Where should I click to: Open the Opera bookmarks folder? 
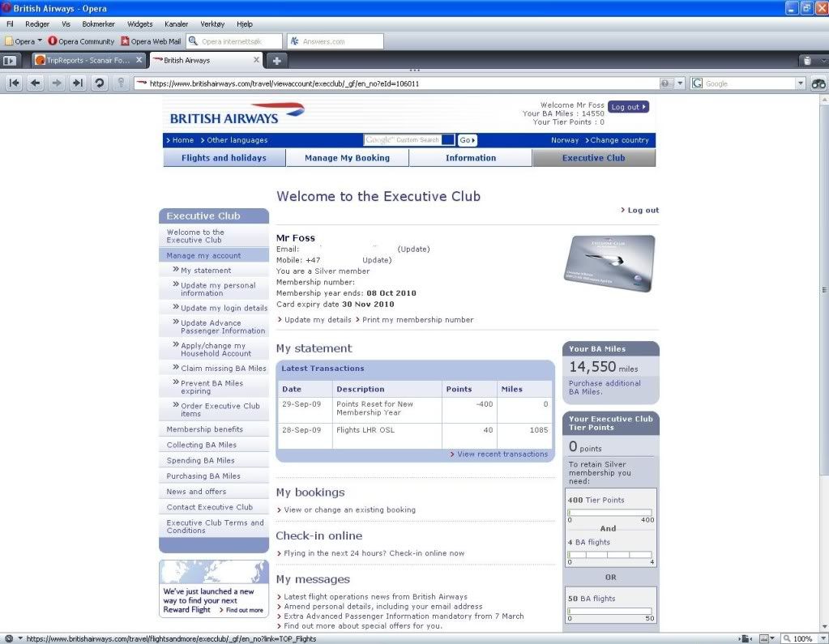tap(24, 41)
